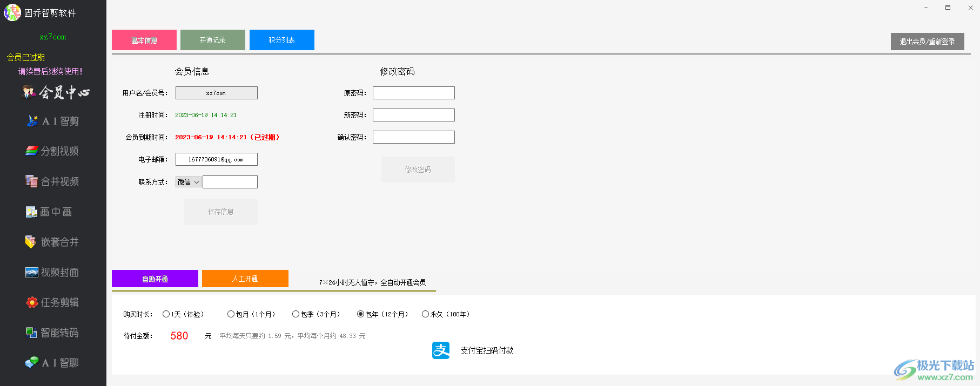This screenshot has height=386, width=980.
Task: Open the 嵌套合并 nested merge tool
Action: coord(52,242)
